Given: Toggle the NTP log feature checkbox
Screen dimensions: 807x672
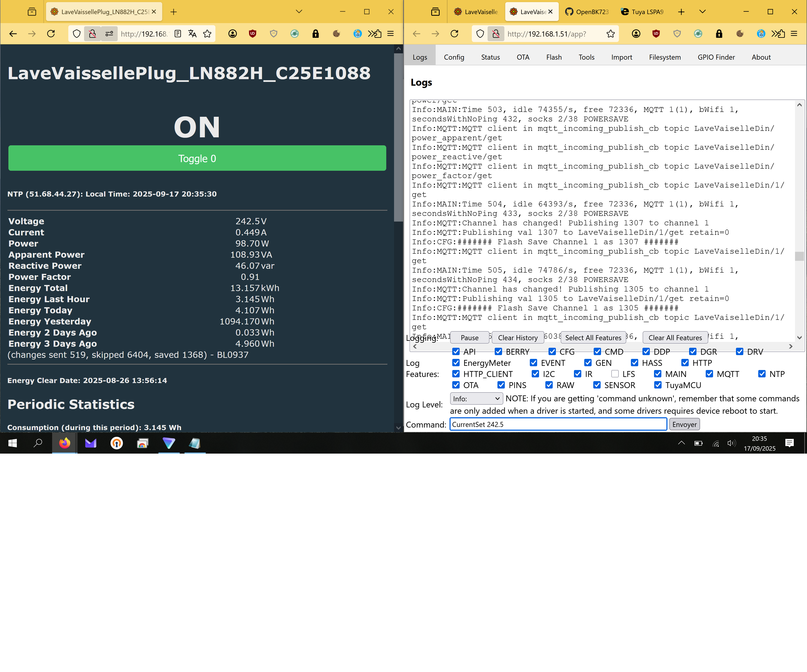Looking at the screenshot, I should 762,374.
